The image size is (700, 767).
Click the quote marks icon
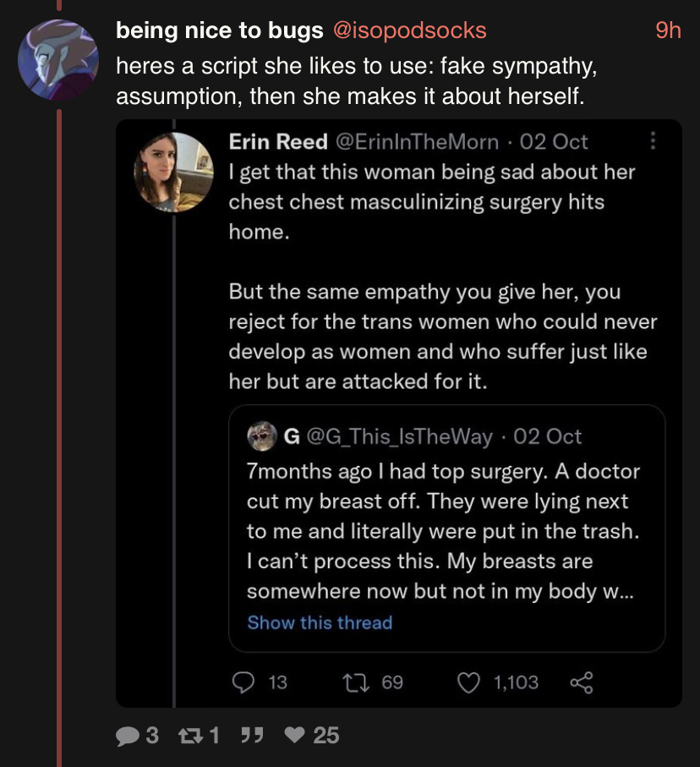click(x=251, y=736)
